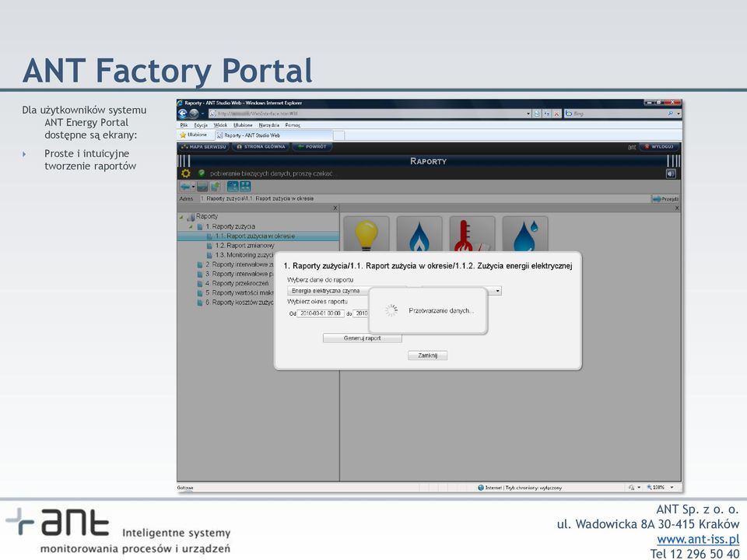
Task: Click the Powrót button
Action: coord(312,147)
